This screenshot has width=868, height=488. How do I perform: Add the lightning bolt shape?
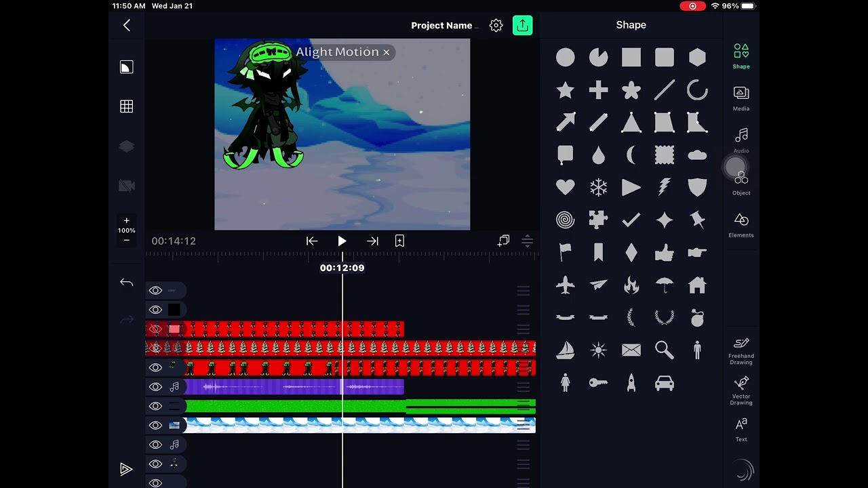click(665, 187)
